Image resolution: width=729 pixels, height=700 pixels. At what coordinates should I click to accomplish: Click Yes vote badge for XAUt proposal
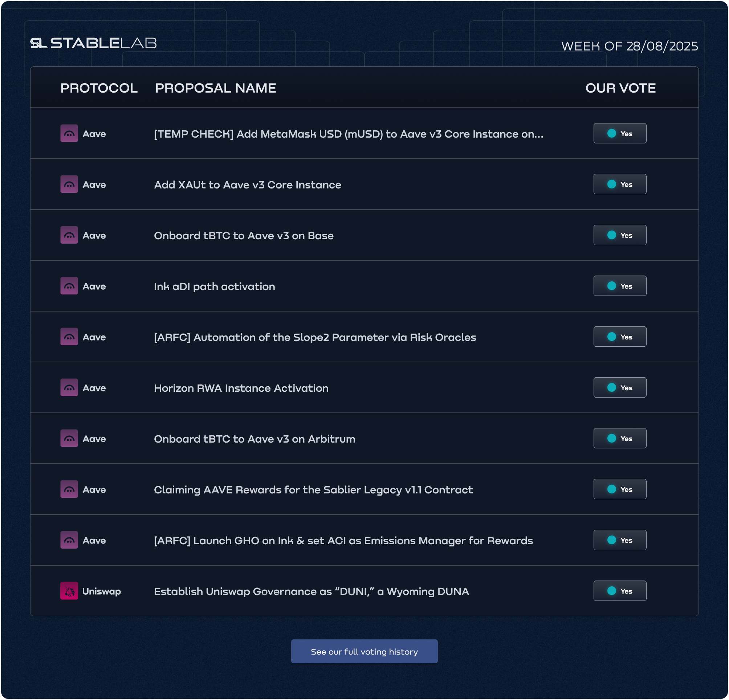620,184
